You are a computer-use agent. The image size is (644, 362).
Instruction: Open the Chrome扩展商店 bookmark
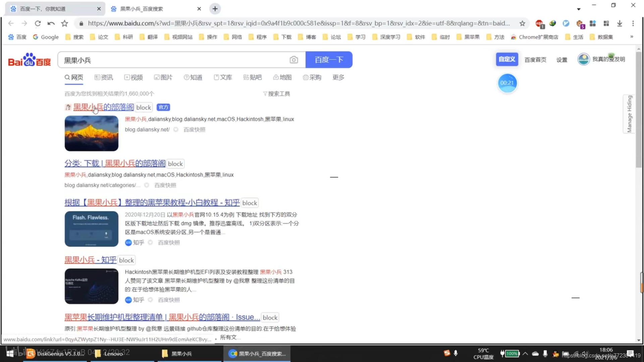click(535, 37)
